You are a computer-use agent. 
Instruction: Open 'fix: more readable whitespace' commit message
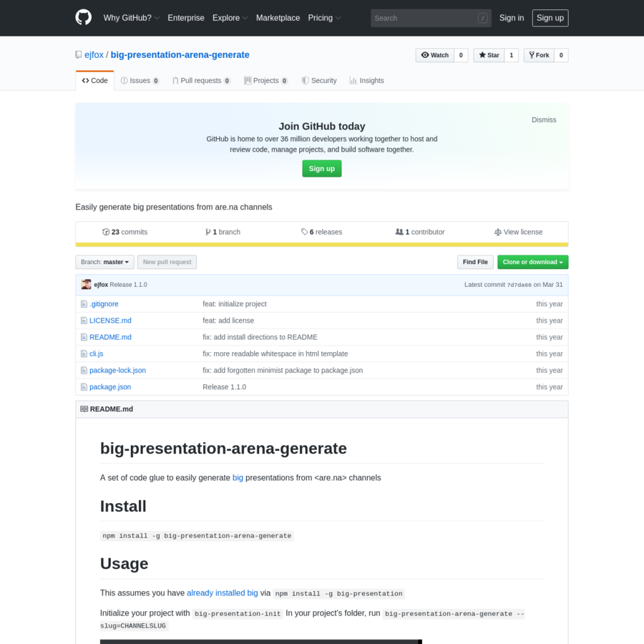tap(275, 353)
